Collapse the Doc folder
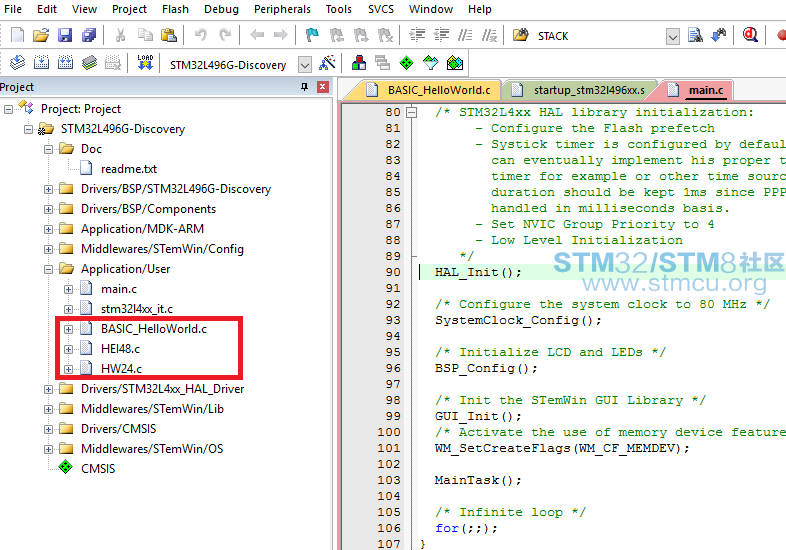The height and width of the screenshot is (550, 786). (49, 149)
